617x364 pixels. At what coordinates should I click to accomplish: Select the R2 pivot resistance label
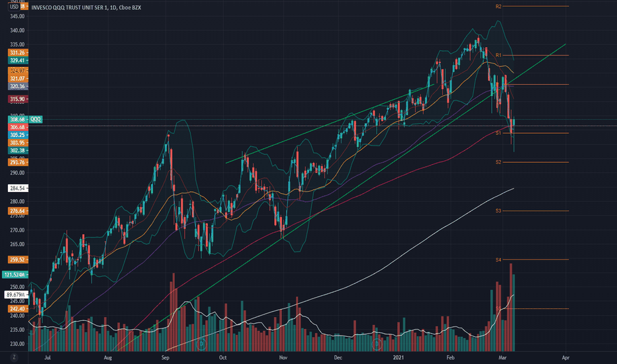click(x=498, y=7)
